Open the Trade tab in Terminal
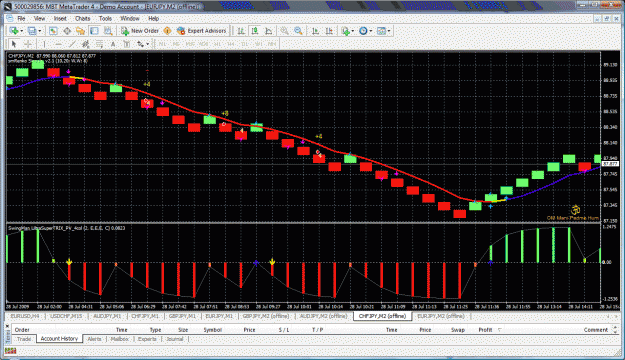 point(24,339)
